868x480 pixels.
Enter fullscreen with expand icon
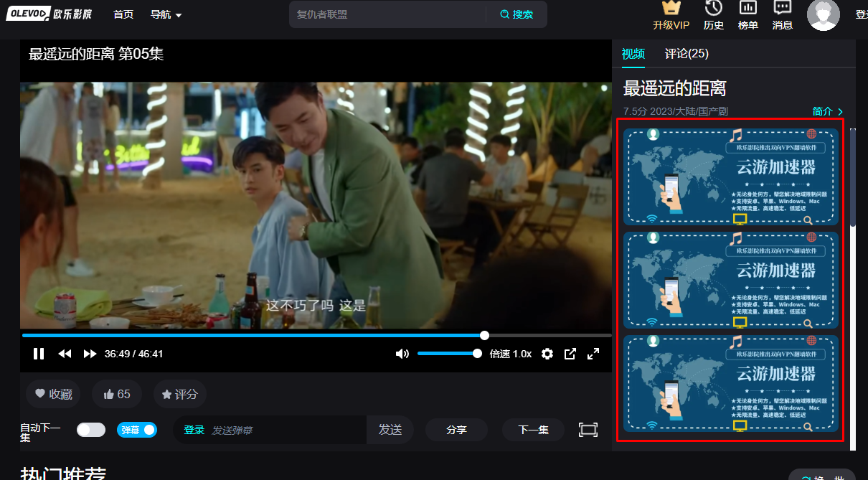point(593,353)
